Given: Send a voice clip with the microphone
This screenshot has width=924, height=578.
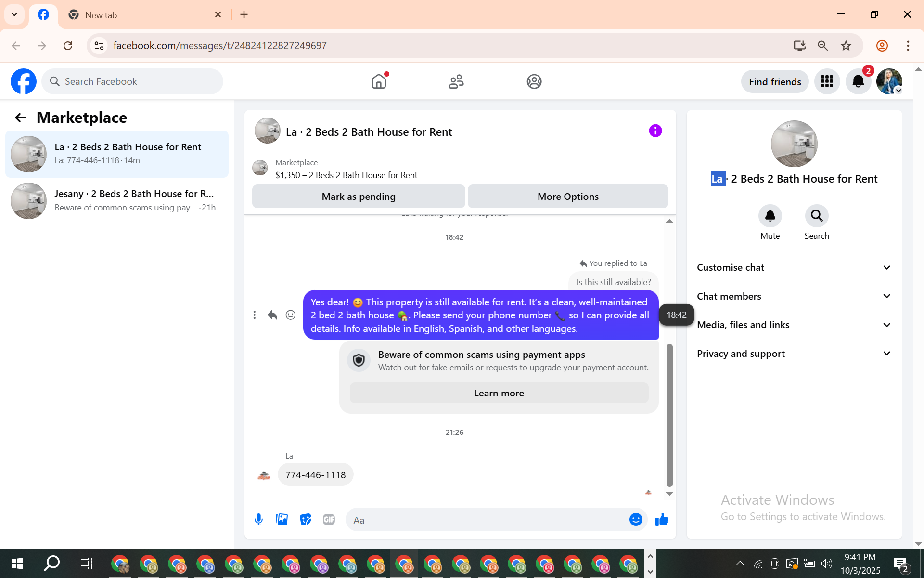Looking at the screenshot, I should [258, 520].
